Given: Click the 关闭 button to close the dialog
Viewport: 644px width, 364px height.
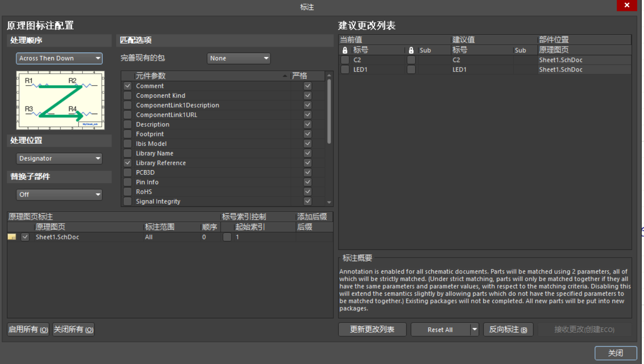Looking at the screenshot, I should pos(615,353).
